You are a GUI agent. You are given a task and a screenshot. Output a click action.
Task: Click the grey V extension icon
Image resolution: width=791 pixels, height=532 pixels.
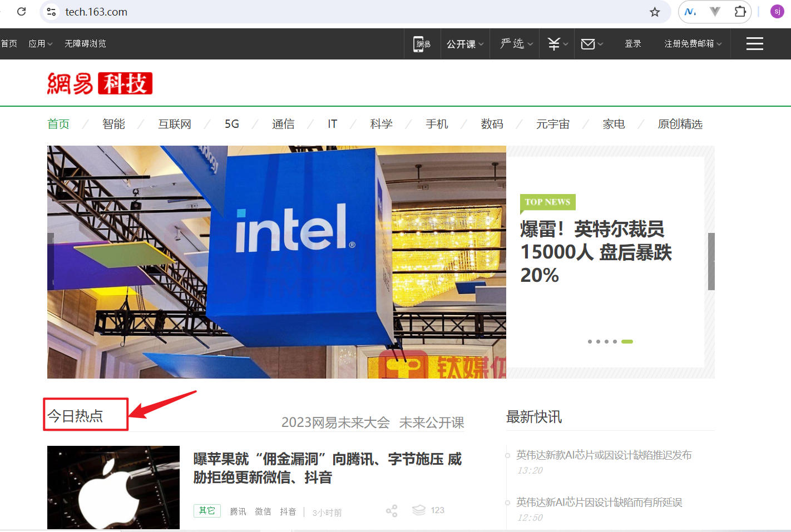715,12
